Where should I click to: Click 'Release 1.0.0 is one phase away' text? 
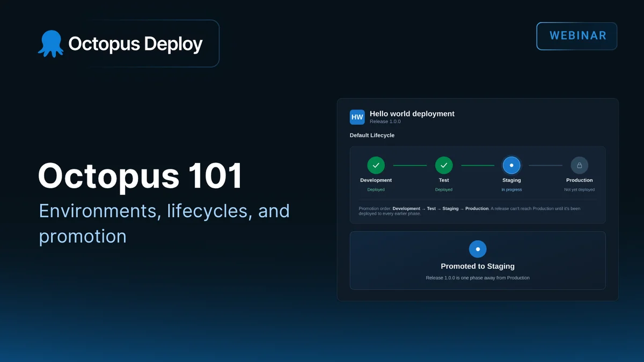[x=478, y=278]
